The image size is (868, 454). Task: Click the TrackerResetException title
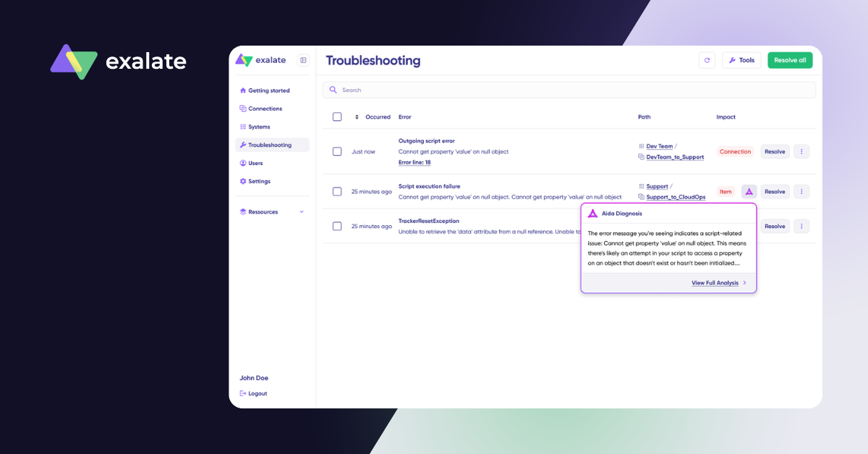[428, 221]
